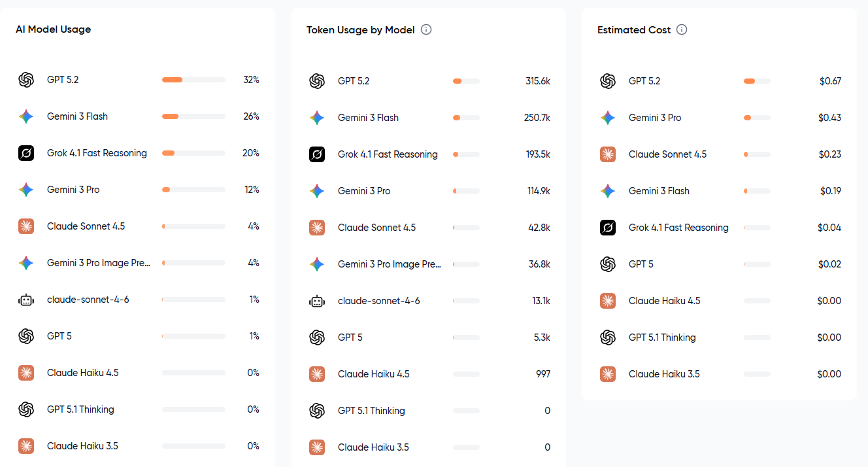Click the $0.67 cost value for GPT 5.2
The height and width of the screenshot is (467, 868).
(x=830, y=81)
